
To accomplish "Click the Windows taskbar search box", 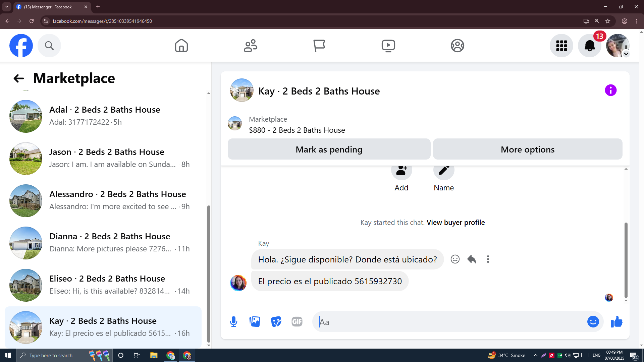I will click(x=64, y=355).
